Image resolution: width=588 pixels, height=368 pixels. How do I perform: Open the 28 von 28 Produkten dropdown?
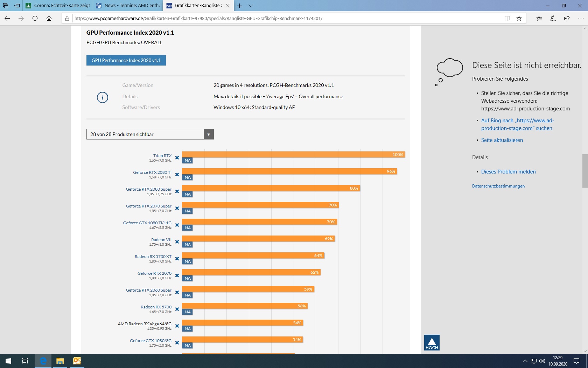[150, 134]
